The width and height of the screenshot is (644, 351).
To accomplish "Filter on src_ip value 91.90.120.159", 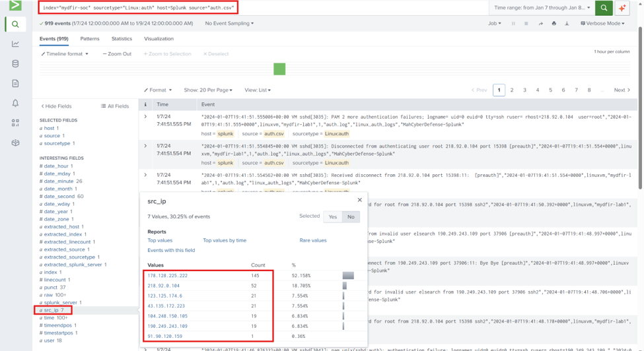I will pos(164,336).
